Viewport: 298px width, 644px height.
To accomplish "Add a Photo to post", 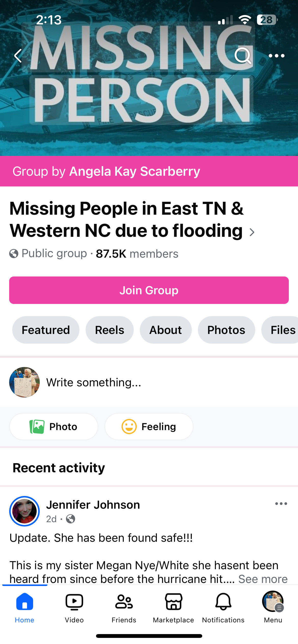I will point(54,427).
